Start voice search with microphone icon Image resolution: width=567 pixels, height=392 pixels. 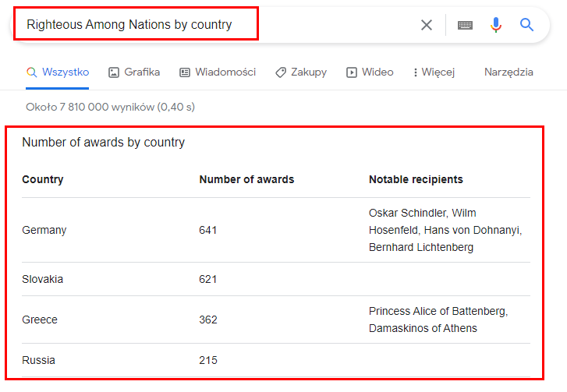[x=495, y=25]
